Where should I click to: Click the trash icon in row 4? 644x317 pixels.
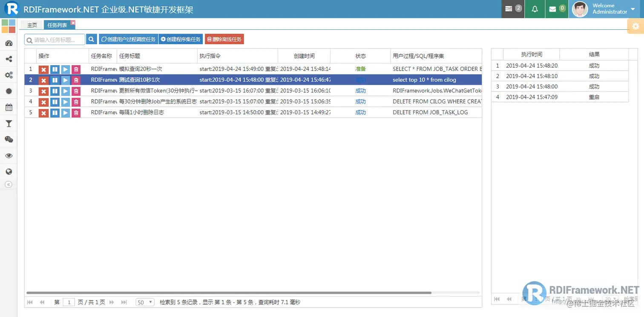(x=76, y=102)
